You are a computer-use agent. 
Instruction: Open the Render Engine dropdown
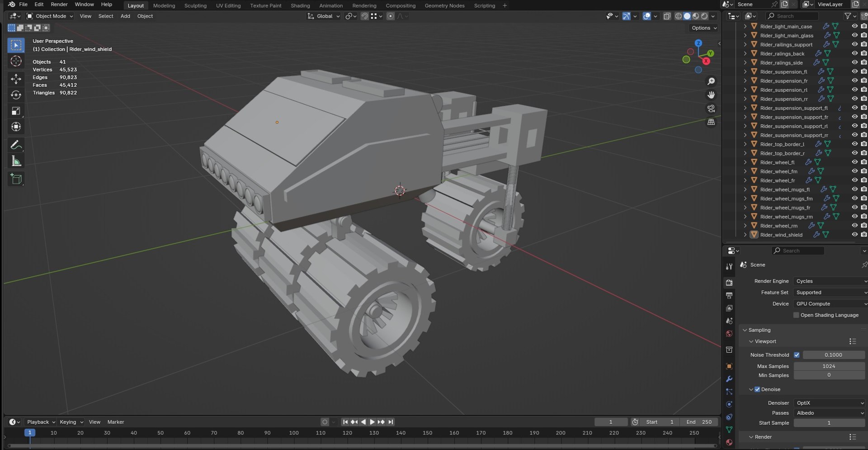pos(830,281)
